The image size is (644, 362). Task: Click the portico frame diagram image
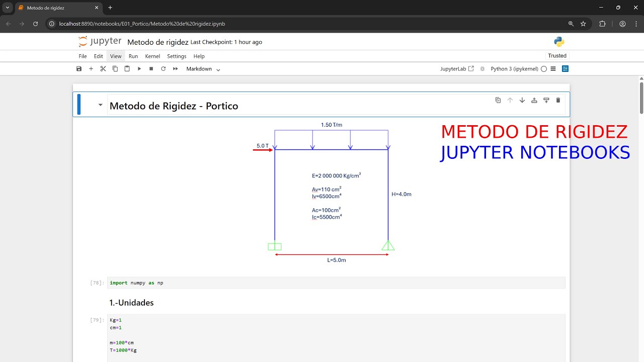pos(332,193)
